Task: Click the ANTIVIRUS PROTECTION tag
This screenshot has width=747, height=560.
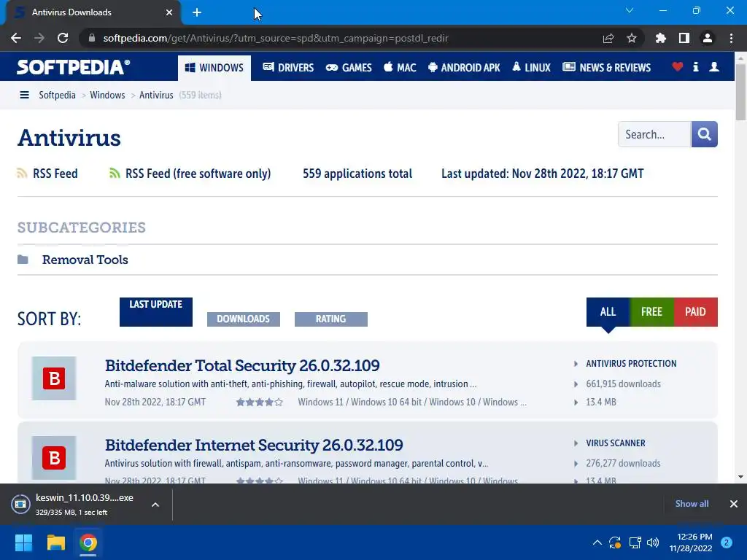Action: pos(631,364)
